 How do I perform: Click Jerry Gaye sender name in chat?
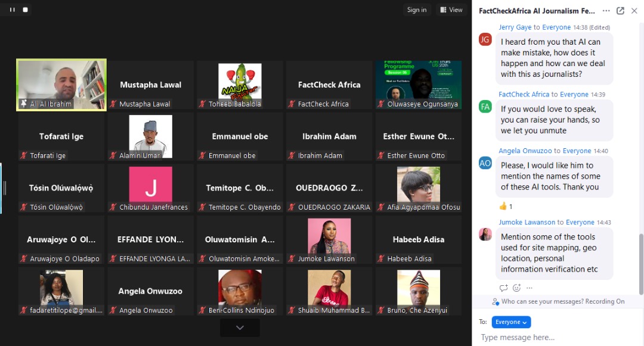pos(515,27)
